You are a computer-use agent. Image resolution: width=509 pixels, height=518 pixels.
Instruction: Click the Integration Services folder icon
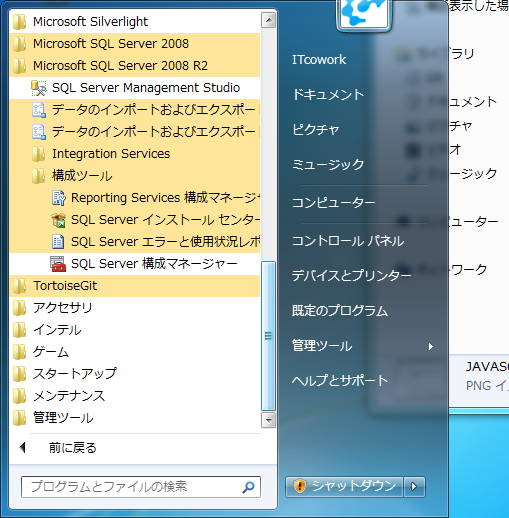click(x=39, y=154)
